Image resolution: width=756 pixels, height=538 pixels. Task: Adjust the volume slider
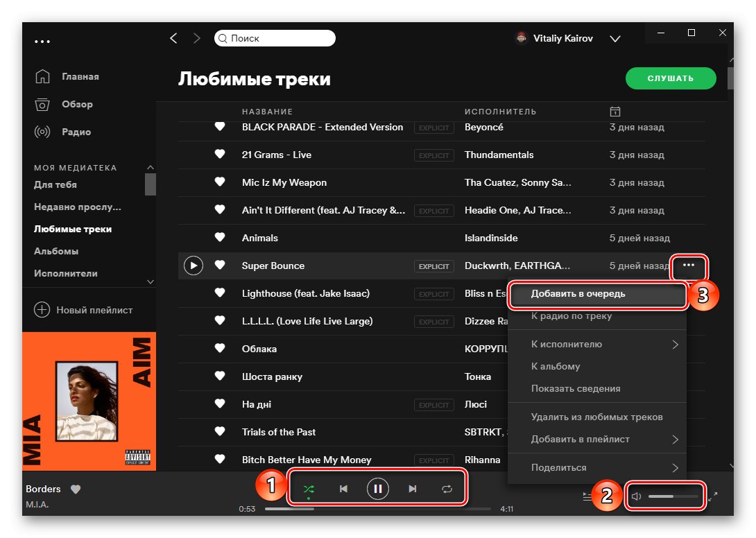673,496
